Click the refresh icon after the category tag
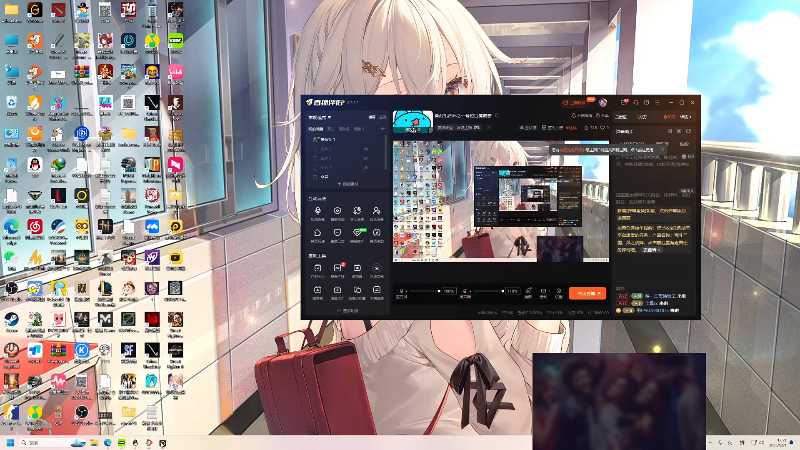This screenshot has height=450, width=800. point(488,128)
